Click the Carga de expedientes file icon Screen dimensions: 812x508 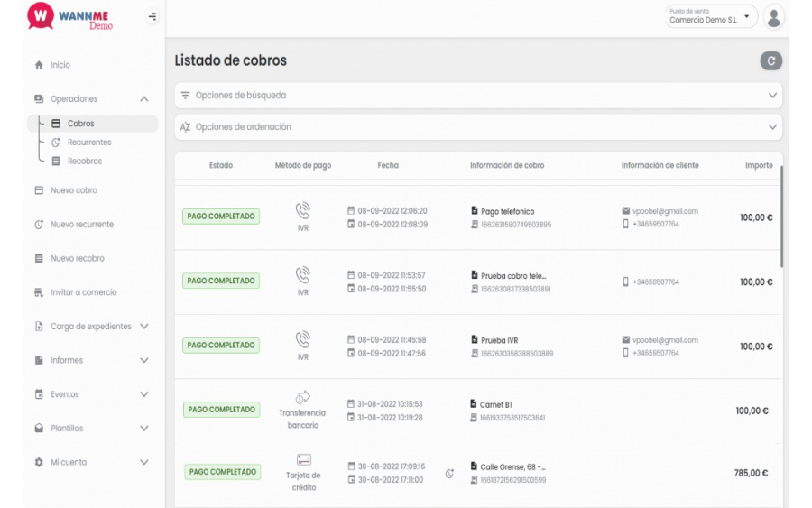pyautogui.click(x=39, y=327)
